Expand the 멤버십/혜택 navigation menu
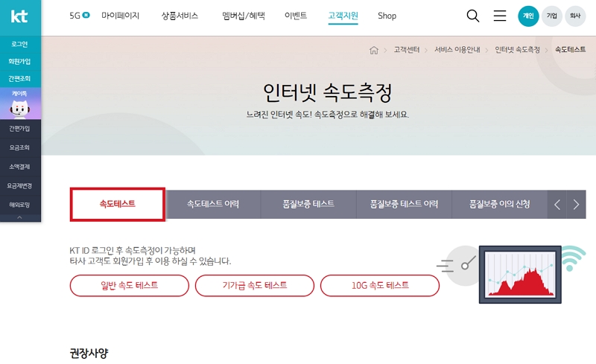 243,16
